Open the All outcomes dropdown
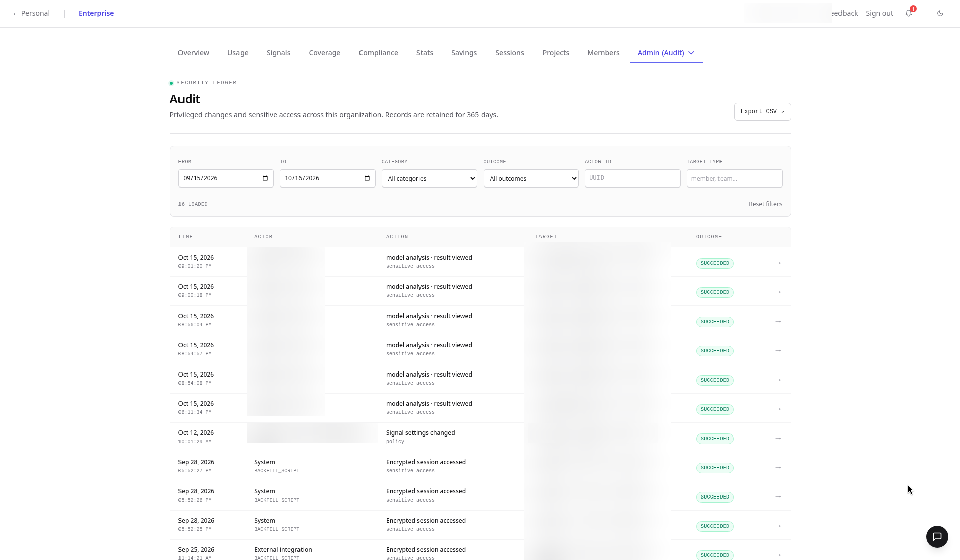 tap(531, 178)
